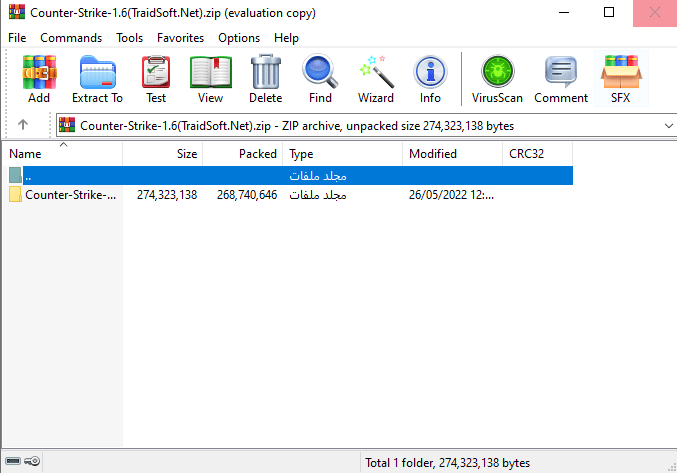Click the packed value 268,740,646

(x=247, y=195)
